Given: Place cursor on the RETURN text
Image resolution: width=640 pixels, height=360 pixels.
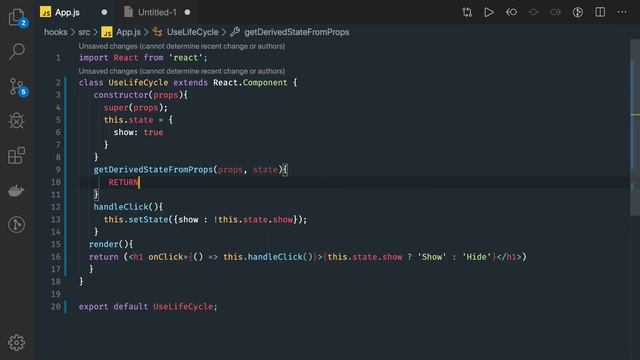Looking at the screenshot, I should coord(123,182).
